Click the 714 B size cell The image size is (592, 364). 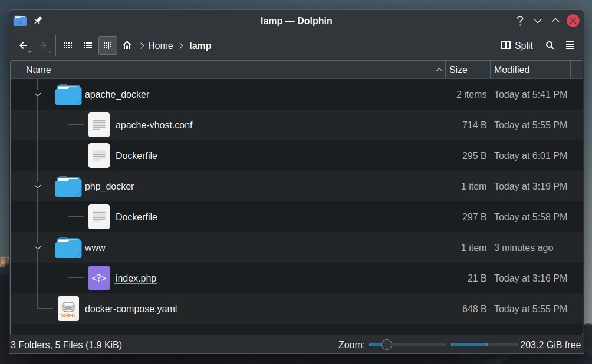[x=474, y=125]
